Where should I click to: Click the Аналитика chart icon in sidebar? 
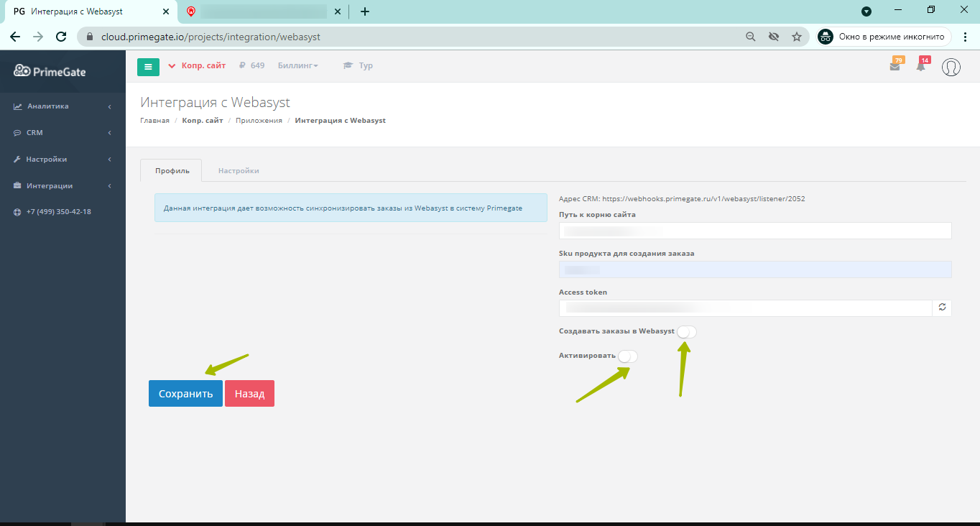(x=17, y=106)
